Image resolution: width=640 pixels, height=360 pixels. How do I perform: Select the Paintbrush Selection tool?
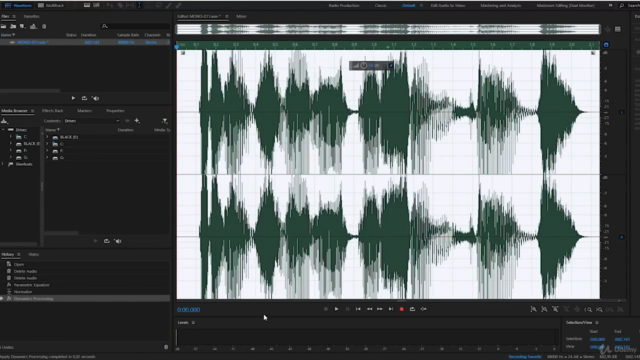pyautogui.click(x=169, y=5)
